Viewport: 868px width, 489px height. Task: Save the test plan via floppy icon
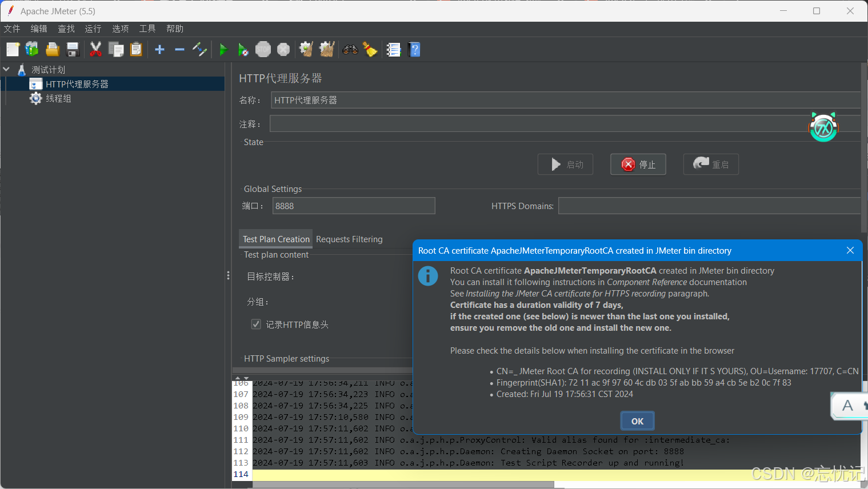tap(73, 50)
